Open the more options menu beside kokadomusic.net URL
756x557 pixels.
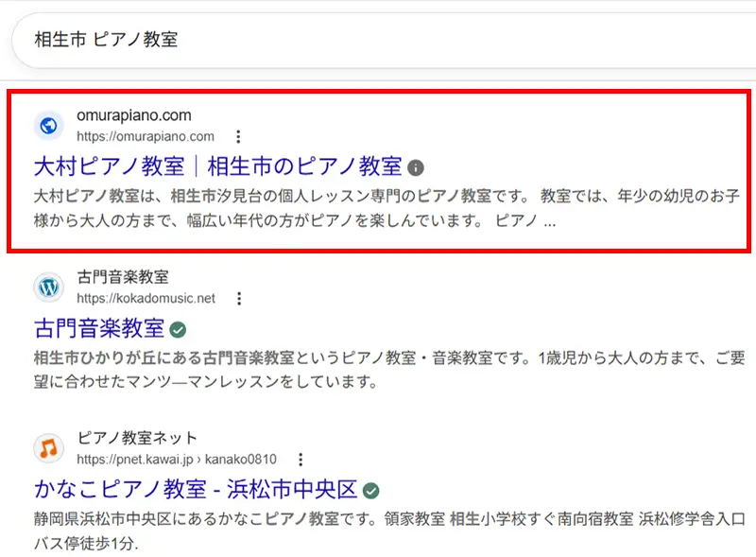pos(239,298)
